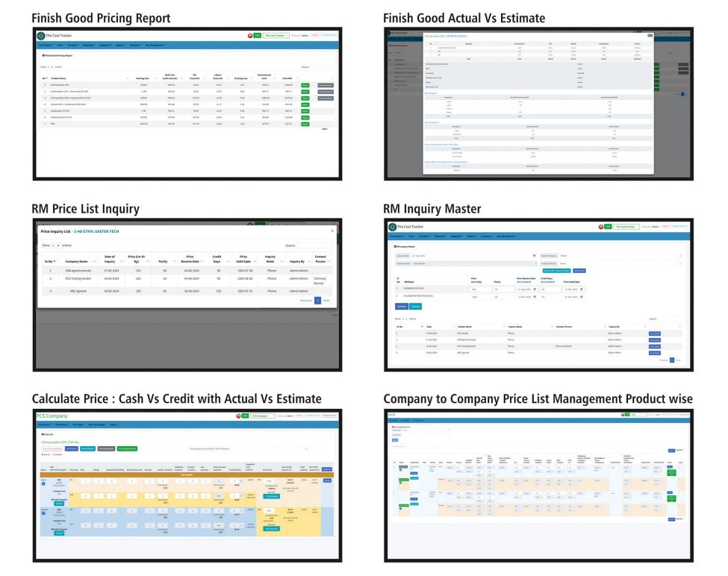This screenshot has width=728, height=576.
Task: Open Reporting menu in Finish Good Pricing Report
Action: [89, 46]
